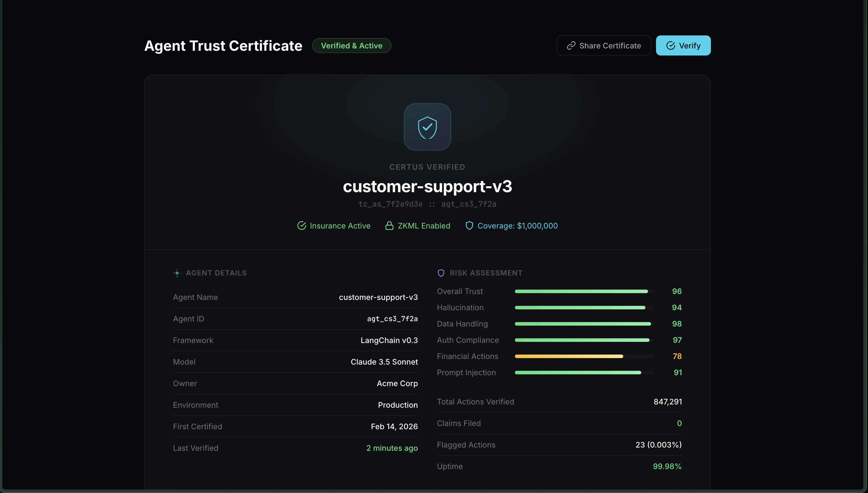This screenshot has height=493, width=868.
Task: Click the Agent Details section icon
Action: [177, 273]
